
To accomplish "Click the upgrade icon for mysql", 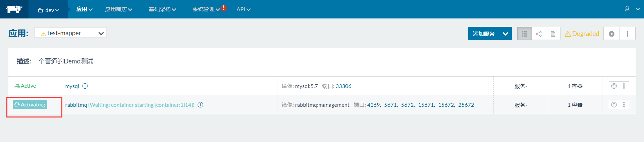I will coord(614,86).
